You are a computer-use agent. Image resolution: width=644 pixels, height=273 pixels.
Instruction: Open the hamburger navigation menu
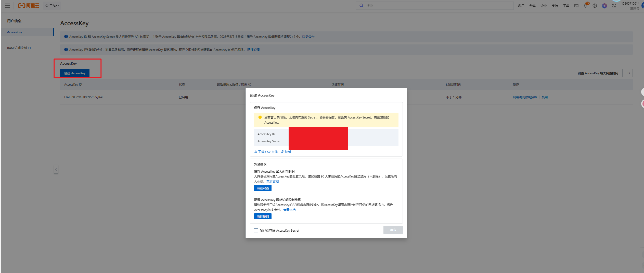[7, 6]
